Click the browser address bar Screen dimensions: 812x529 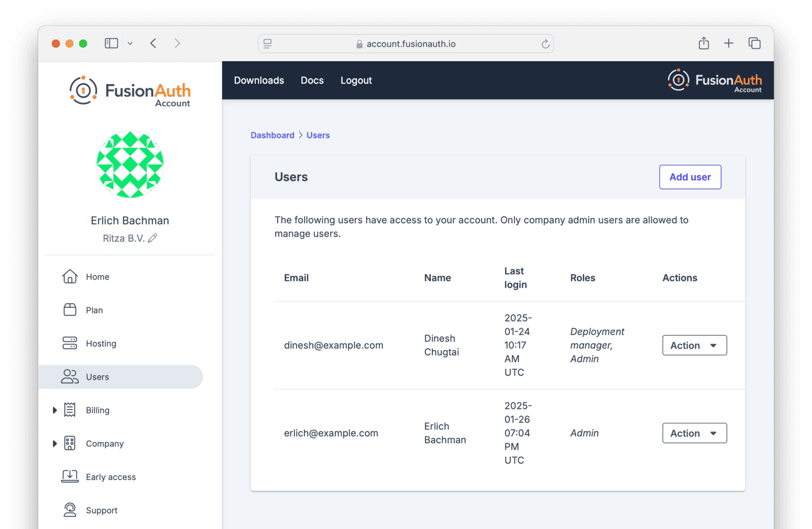(x=405, y=44)
